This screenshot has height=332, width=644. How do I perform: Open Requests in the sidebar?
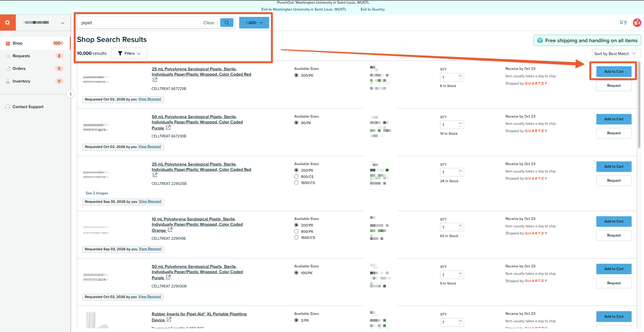(x=35, y=56)
